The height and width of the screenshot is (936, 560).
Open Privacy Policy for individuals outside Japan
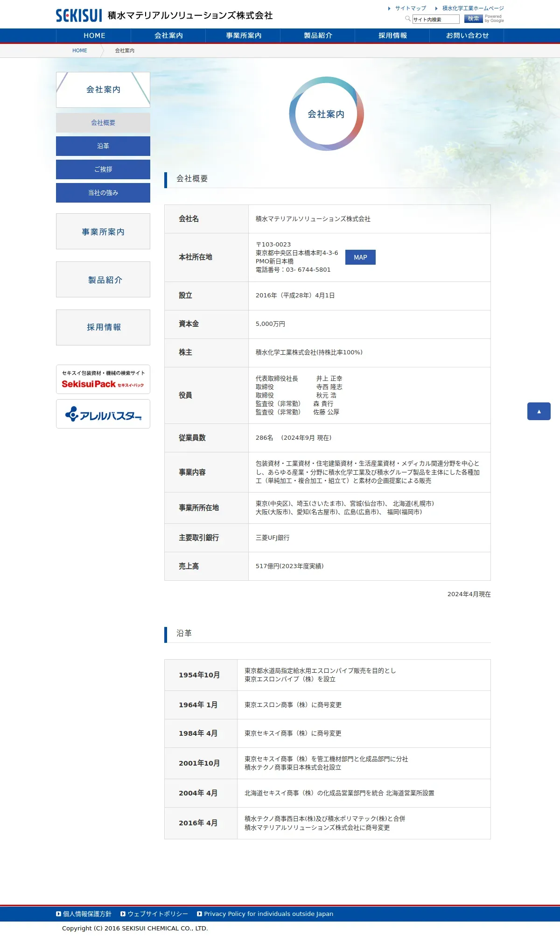pyautogui.click(x=269, y=914)
